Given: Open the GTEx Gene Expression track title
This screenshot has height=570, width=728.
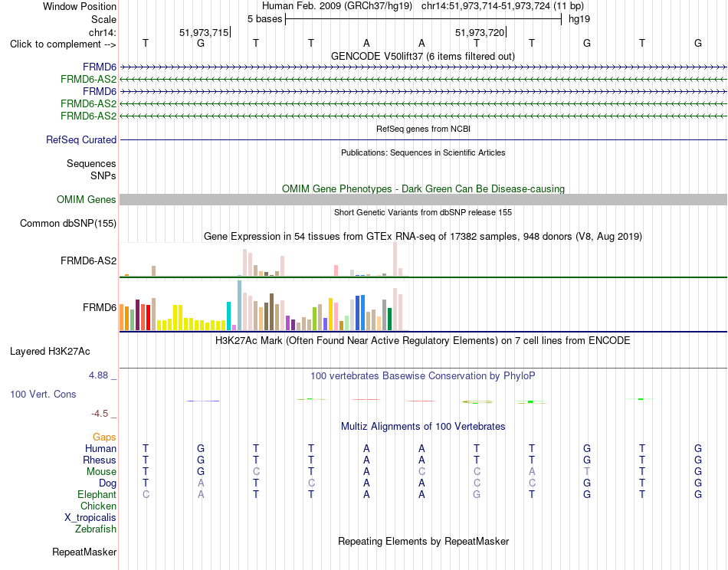Looking at the screenshot, I should [x=423, y=236].
